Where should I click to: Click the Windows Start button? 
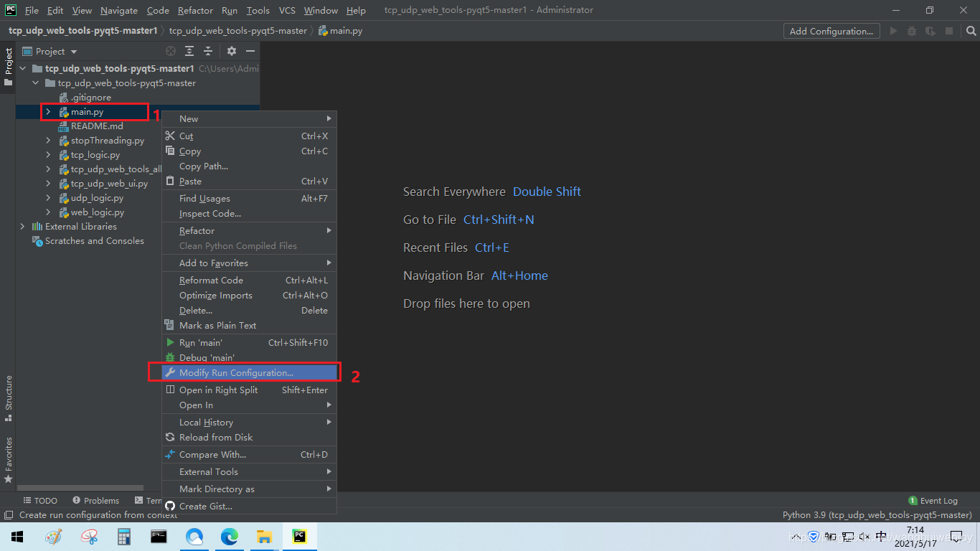(x=17, y=536)
